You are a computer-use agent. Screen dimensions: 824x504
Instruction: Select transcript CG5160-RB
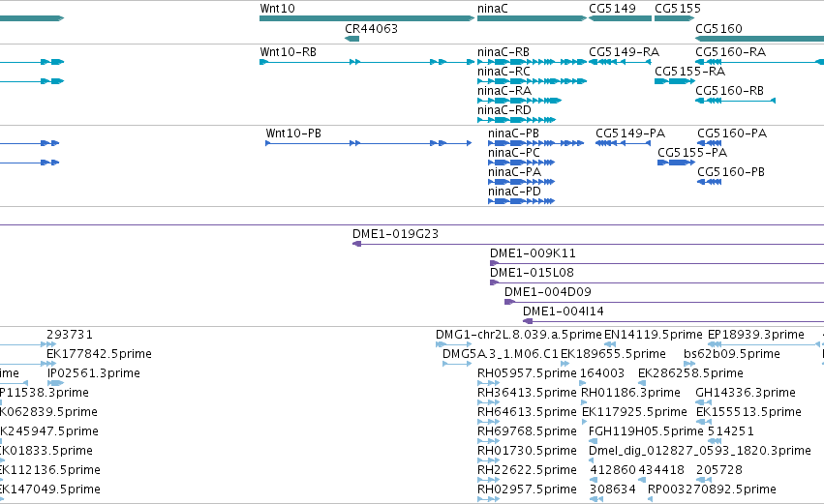[735, 101]
